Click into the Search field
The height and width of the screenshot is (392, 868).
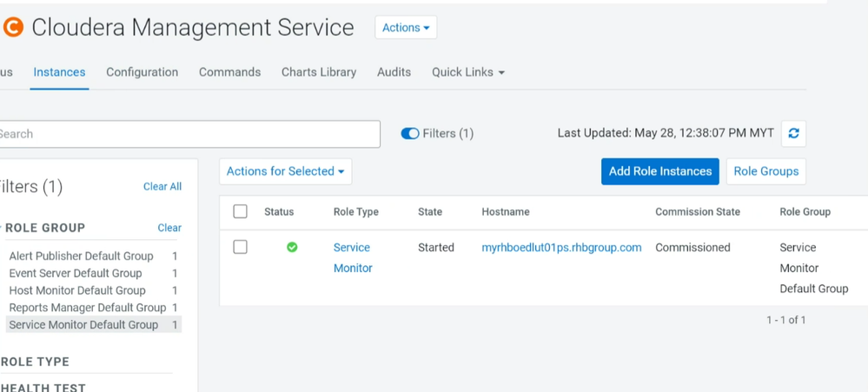tap(189, 134)
